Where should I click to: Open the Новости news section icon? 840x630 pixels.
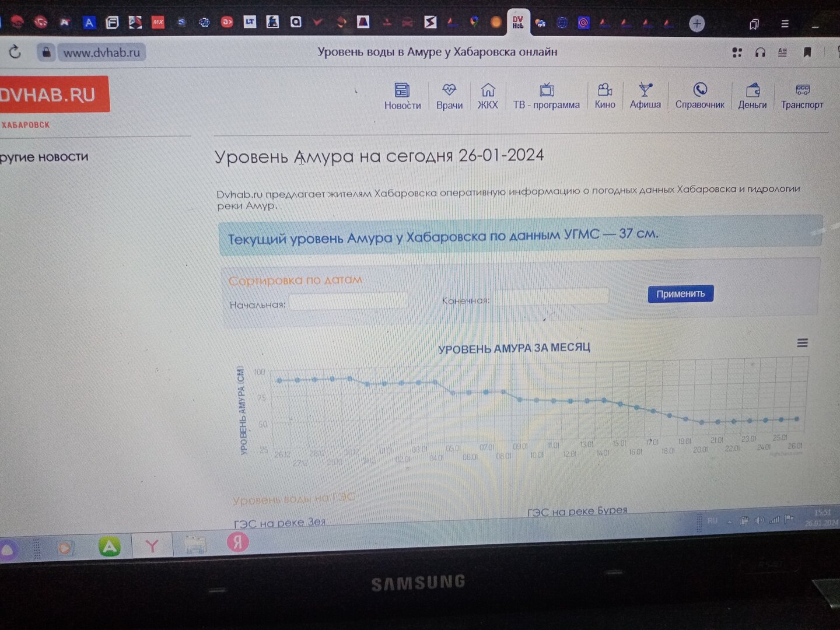[402, 90]
